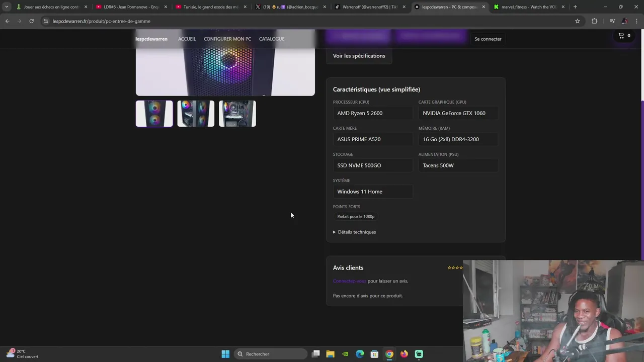The height and width of the screenshot is (362, 644).
Task: Open the Chrome profile avatar
Action: tap(624, 21)
